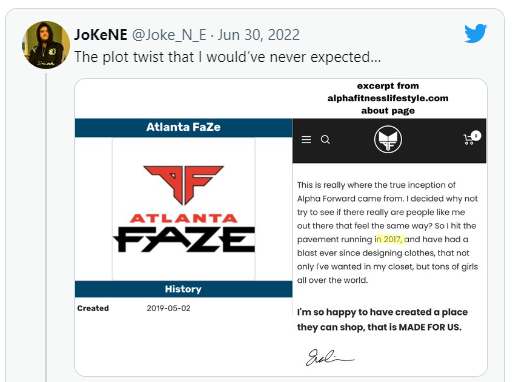Click the Jun 30, 2022 timestamp

(x=258, y=35)
